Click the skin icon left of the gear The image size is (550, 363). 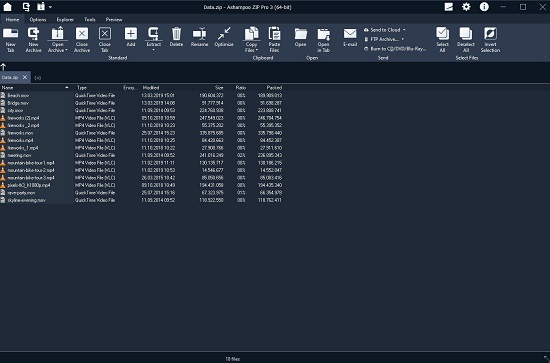449,7
